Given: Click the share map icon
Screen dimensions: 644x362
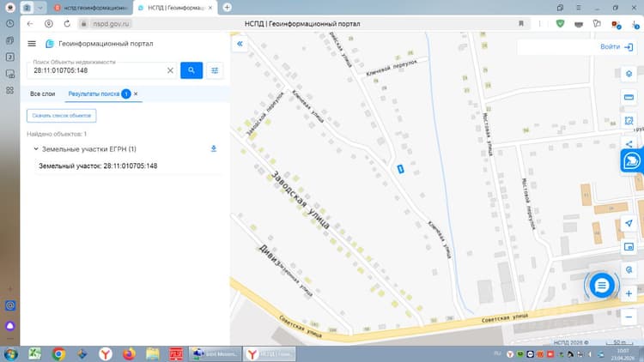Looking at the screenshot, I should (x=629, y=143).
